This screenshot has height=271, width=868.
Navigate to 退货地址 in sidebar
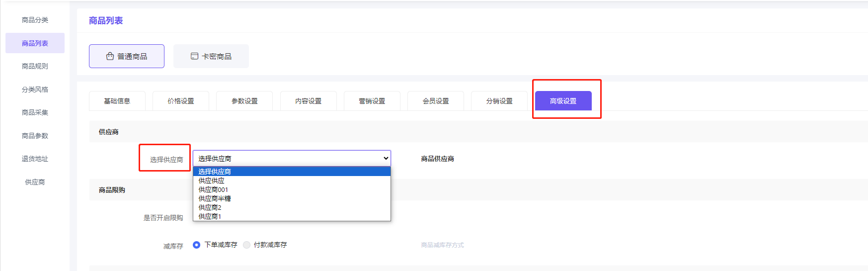(35, 159)
